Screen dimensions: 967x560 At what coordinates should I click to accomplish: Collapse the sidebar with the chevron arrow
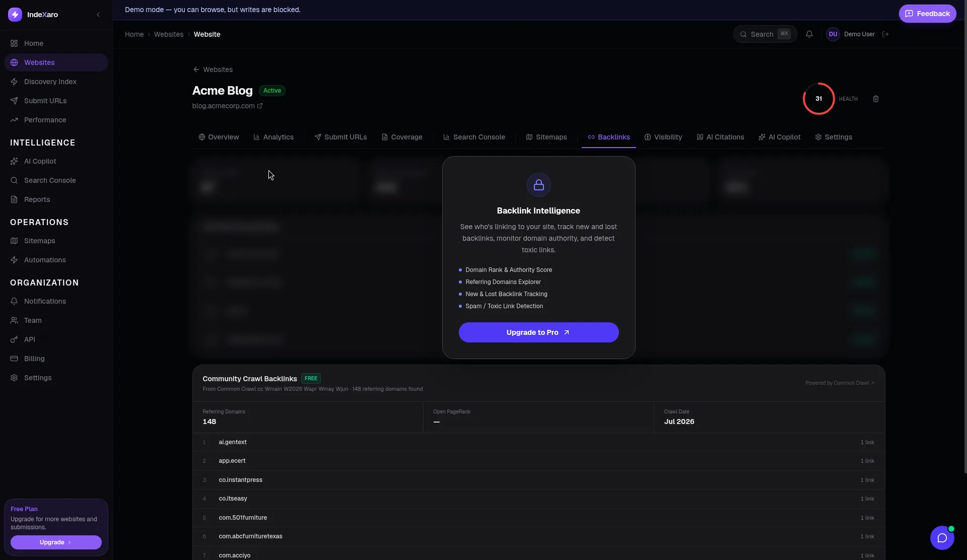(x=98, y=15)
